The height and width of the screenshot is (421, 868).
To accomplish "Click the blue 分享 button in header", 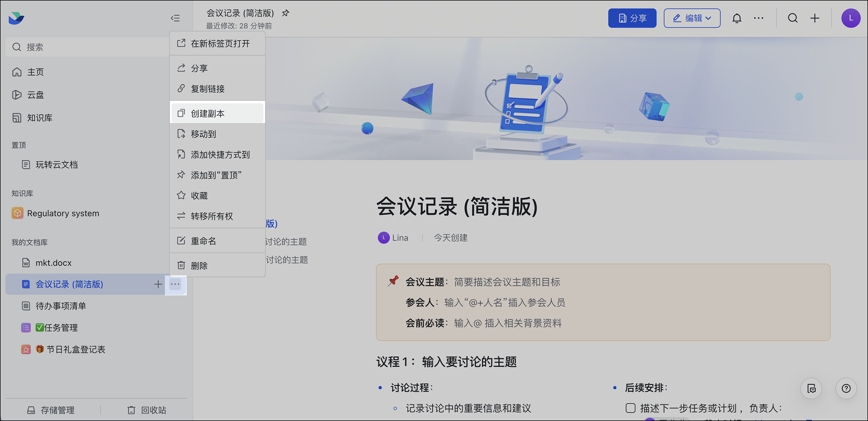I will [632, 18].
